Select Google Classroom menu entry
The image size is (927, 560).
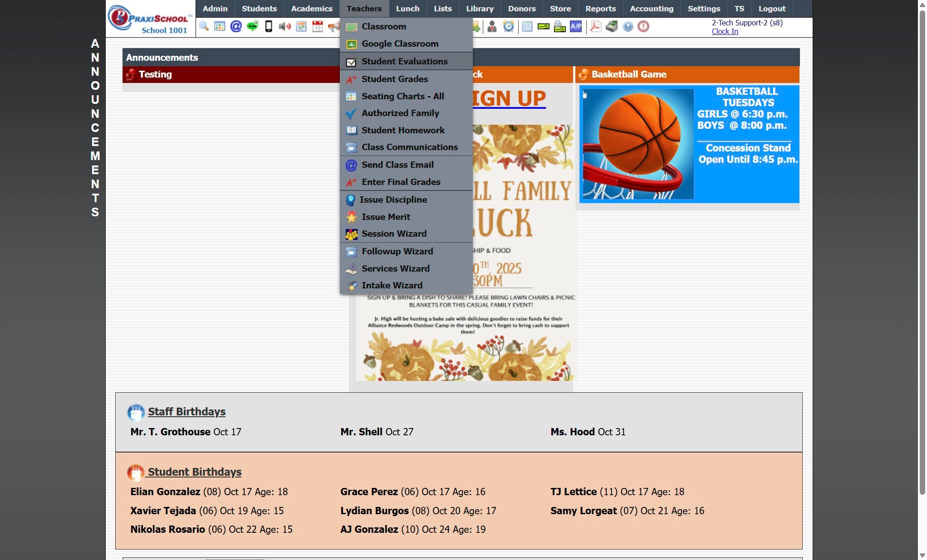pos(400,44)
